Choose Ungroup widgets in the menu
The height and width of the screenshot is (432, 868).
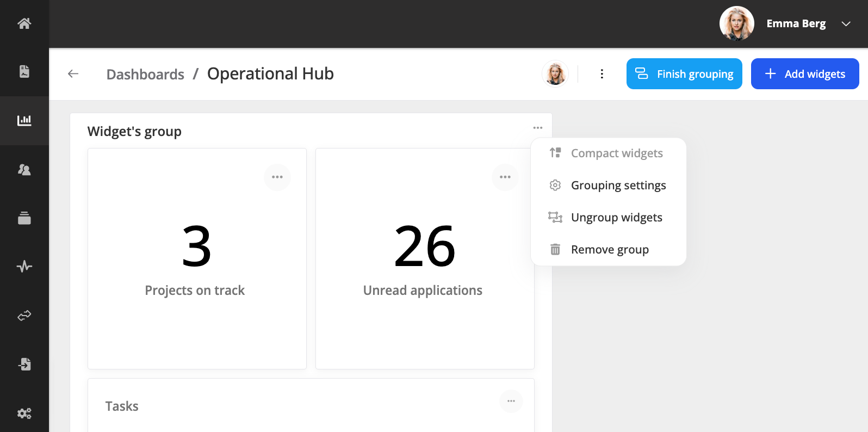pos(616,218)
